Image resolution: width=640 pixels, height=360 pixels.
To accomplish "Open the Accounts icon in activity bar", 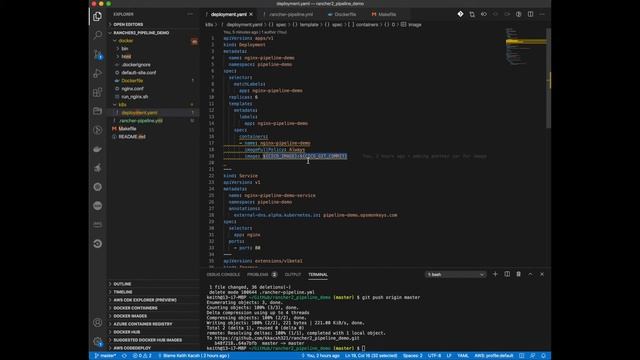I will 98,322.
